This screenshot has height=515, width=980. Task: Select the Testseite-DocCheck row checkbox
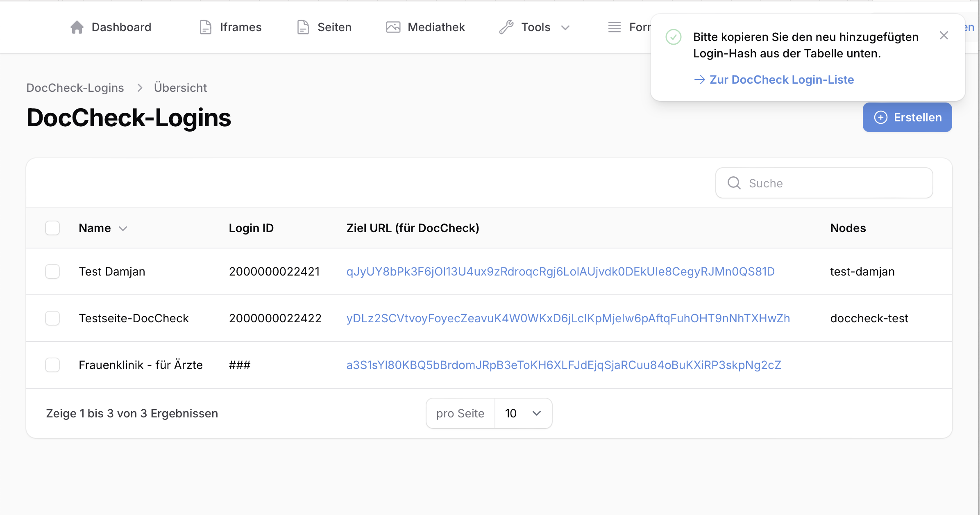(52, 318)
